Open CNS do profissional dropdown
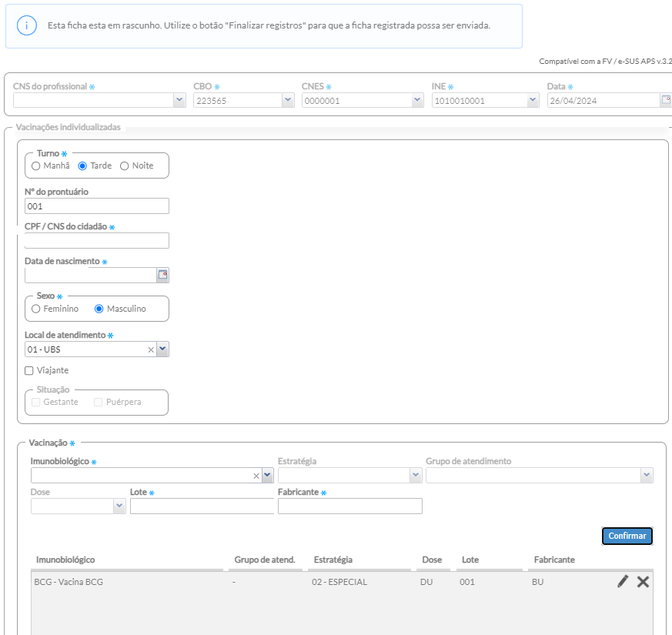 (179, 100)
